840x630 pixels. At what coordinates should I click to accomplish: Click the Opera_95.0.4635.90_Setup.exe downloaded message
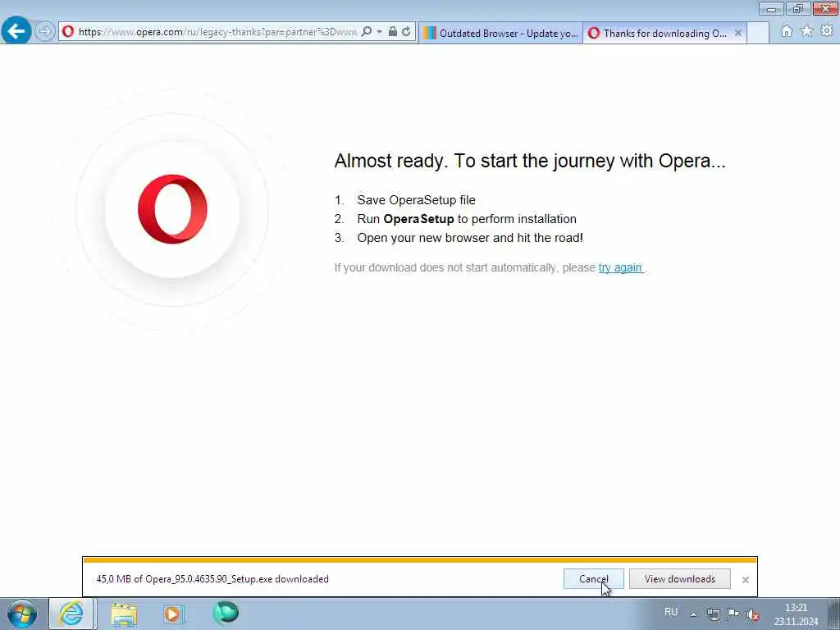pos(212,579)
